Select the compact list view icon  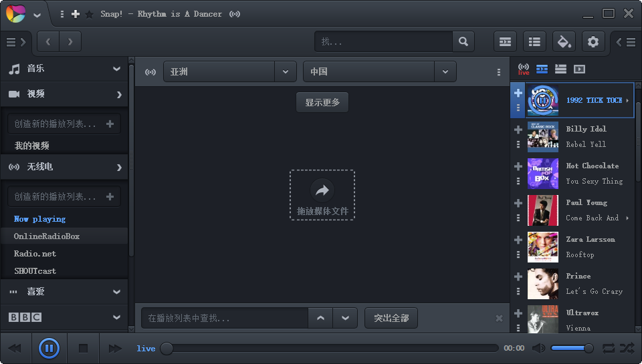pyautogui.click(x=560, y=69)
